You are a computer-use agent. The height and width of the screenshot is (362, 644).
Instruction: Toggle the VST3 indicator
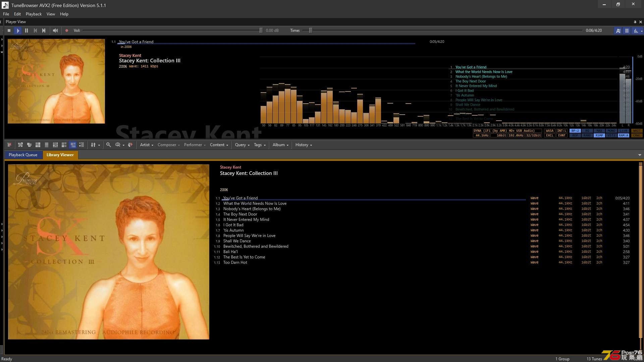611,135
